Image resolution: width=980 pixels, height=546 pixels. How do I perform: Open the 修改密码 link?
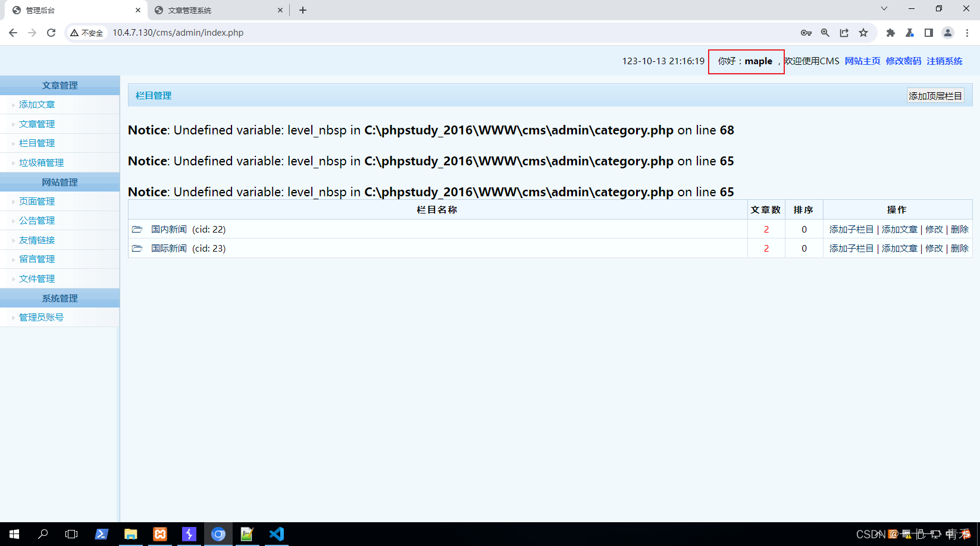(x=903, y=61)
